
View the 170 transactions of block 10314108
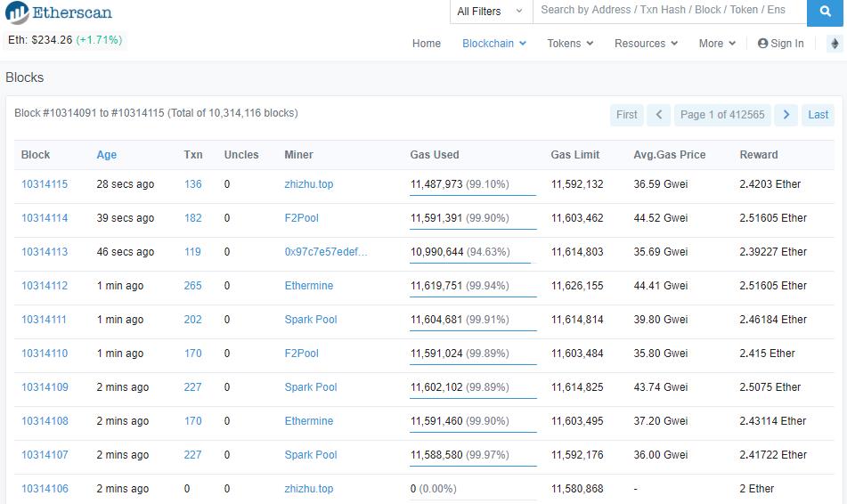(x=193, y=421)
